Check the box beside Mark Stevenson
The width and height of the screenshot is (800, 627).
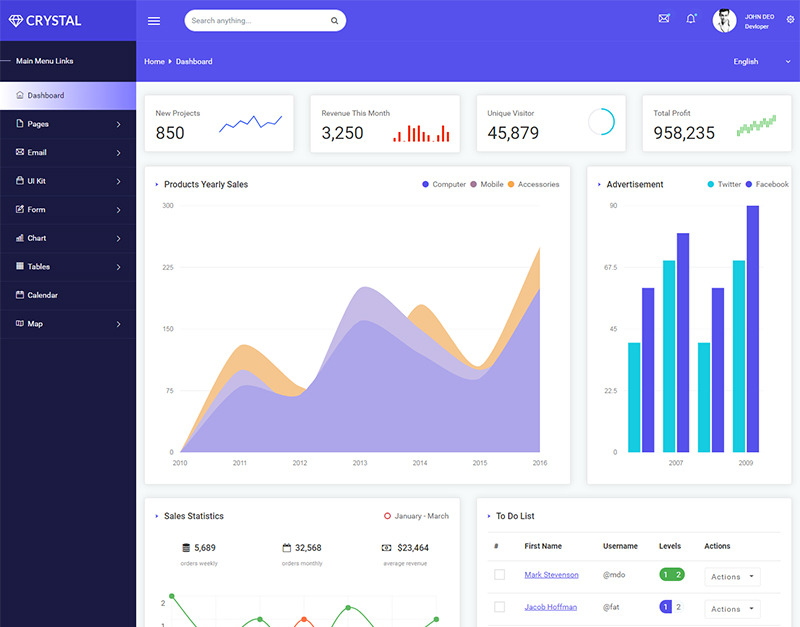(499, 574)
